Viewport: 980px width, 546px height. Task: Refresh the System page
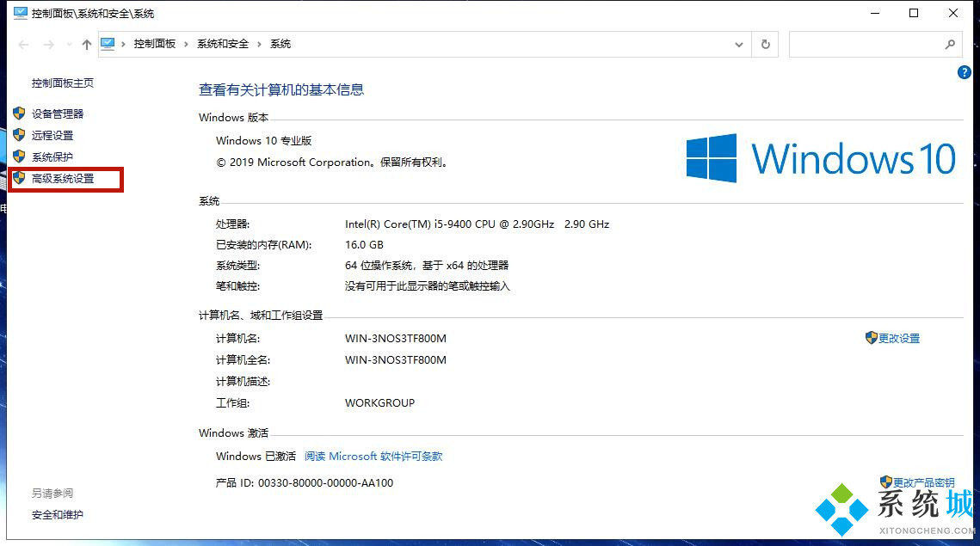pos(766,45)
